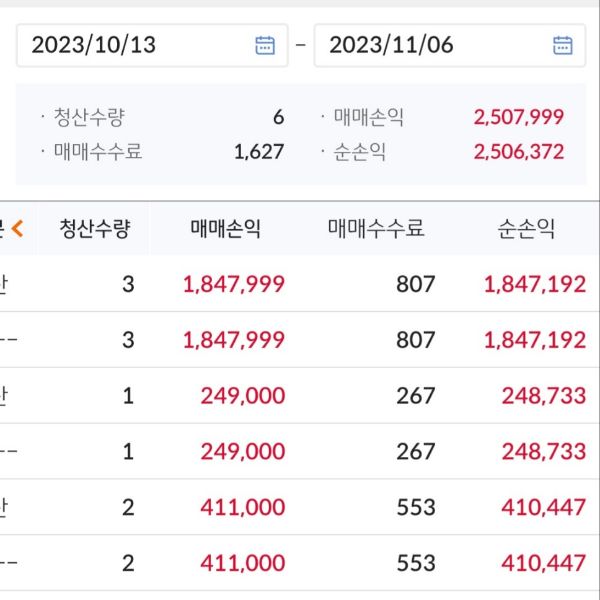Viewport: 600px width, 600px height.
Task: Click the orange left chevron in table header
Action: 17,228
